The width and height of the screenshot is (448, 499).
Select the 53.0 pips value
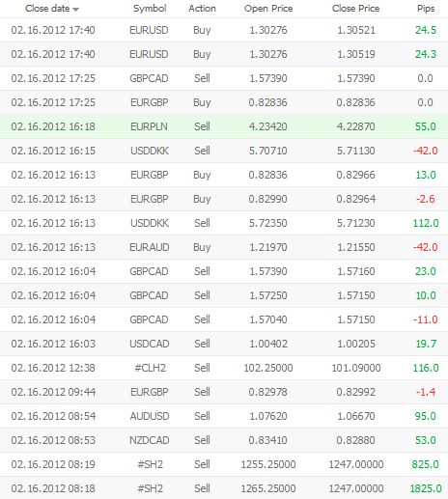(x=426, y=440)
